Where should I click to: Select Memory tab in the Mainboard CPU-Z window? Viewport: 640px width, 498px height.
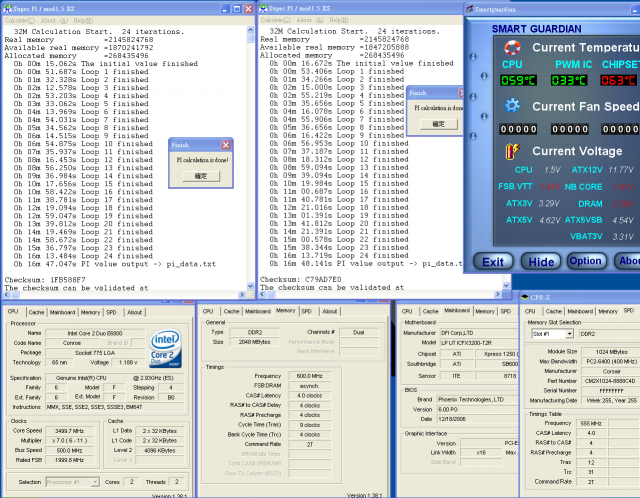pos(485,311)
